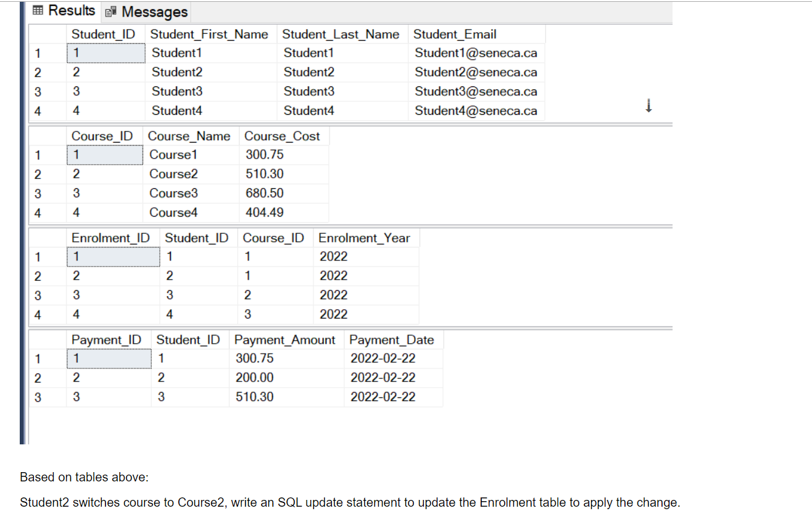Select the Course_Cost column header

[284, 136]
